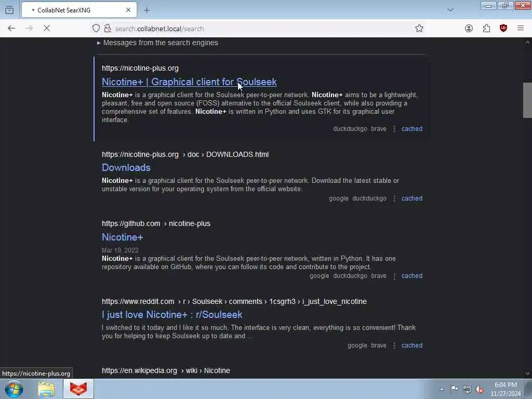Viewport: 532px width, 399px height.
Task: Click the https://nicotine-plus.org URL of the first result
Action: click(x=140, y=68)
